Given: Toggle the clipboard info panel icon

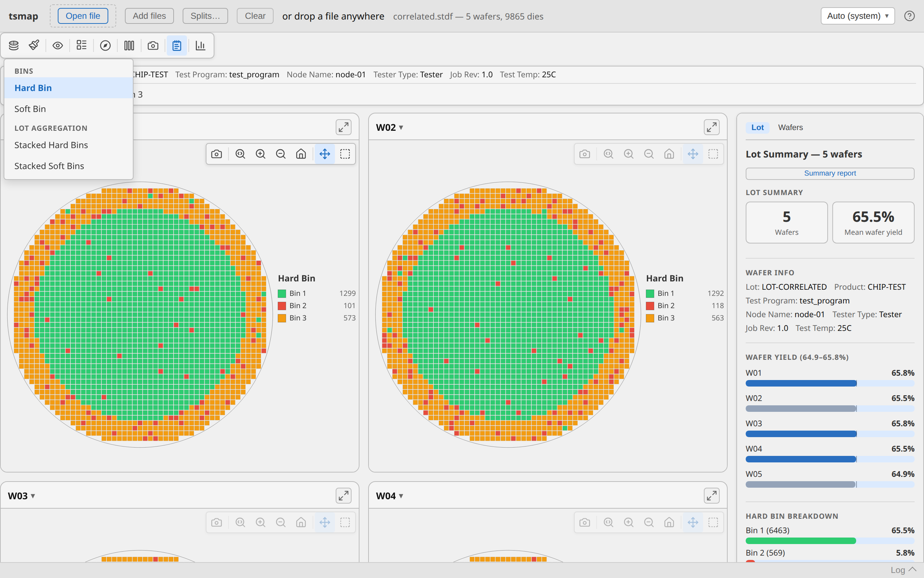Looking at the screenshot, I should pyautogui.click(x=177, y=46).
